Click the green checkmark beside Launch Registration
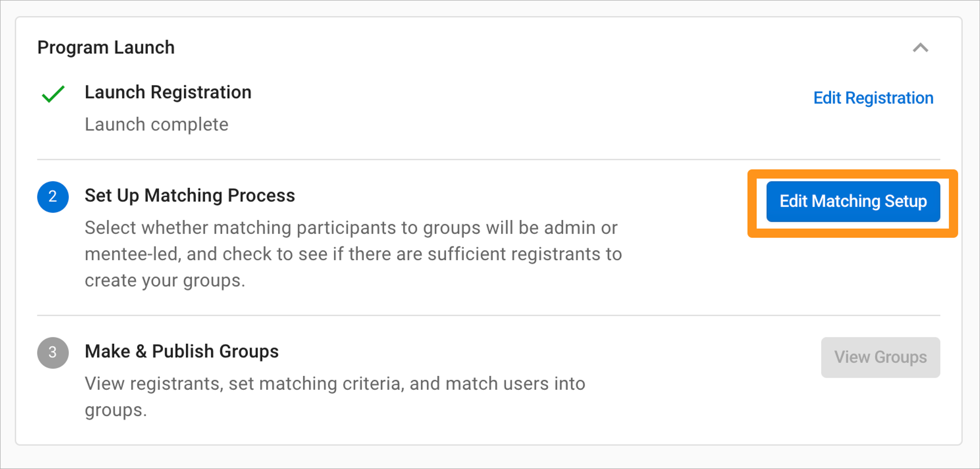This screenshot has width=980, height=469. (x=53, y=94)
